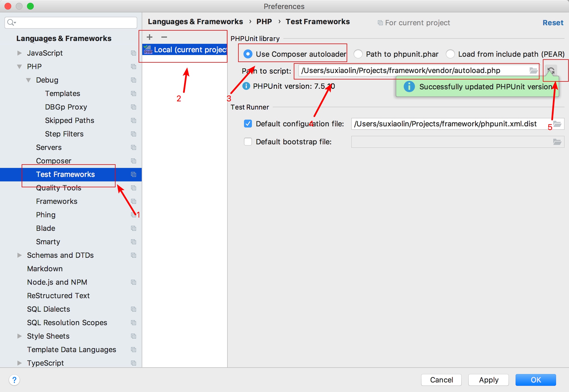Click the PHP breadcrumb segment

point(264,22)
